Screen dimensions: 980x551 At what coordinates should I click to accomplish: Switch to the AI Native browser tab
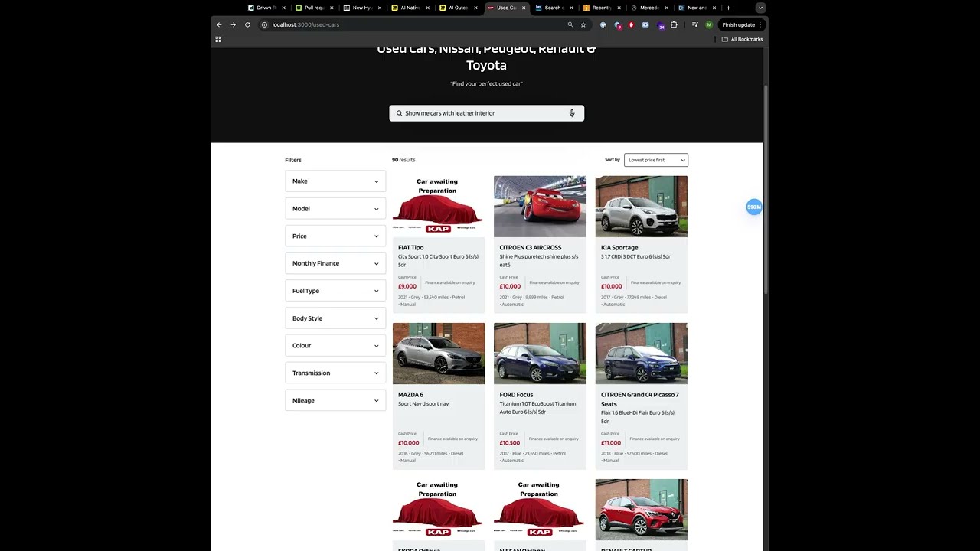pos(410,8)
